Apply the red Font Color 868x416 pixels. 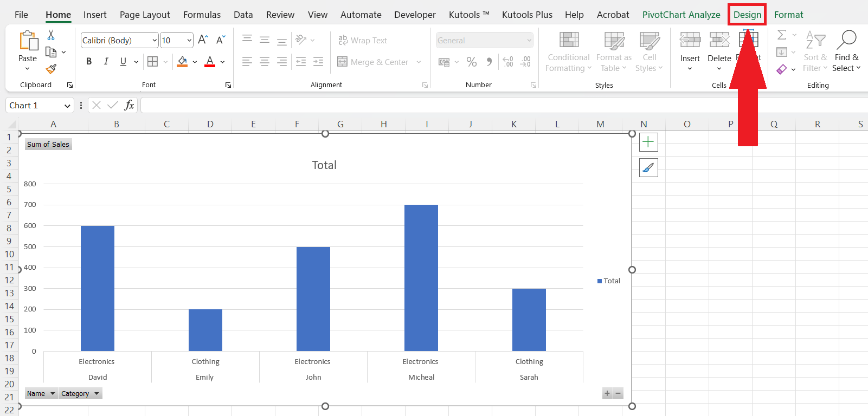click(x=210, y=62)
